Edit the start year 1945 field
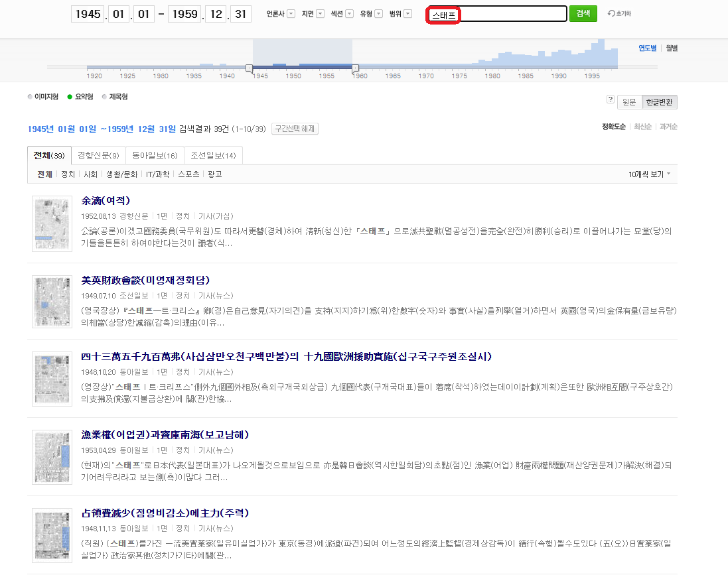Viewport: 728px width, 579px height. 88,14
